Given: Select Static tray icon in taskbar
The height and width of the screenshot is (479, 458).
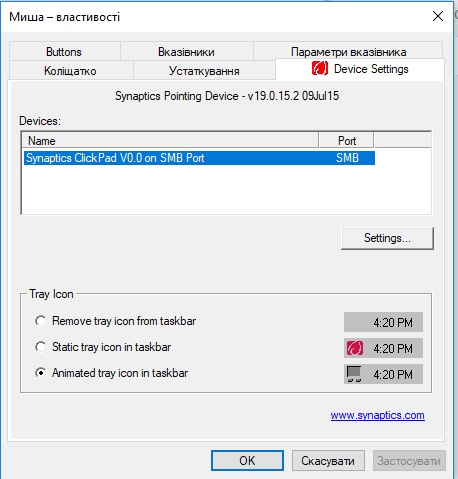Looking at the screenshot, I should [40, 347].
